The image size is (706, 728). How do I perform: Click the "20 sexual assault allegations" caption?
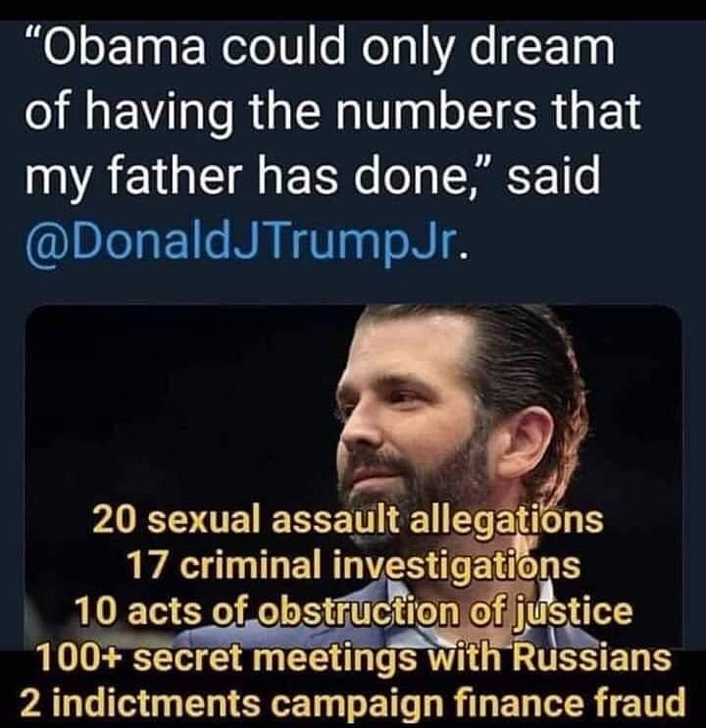coord(347,520)
